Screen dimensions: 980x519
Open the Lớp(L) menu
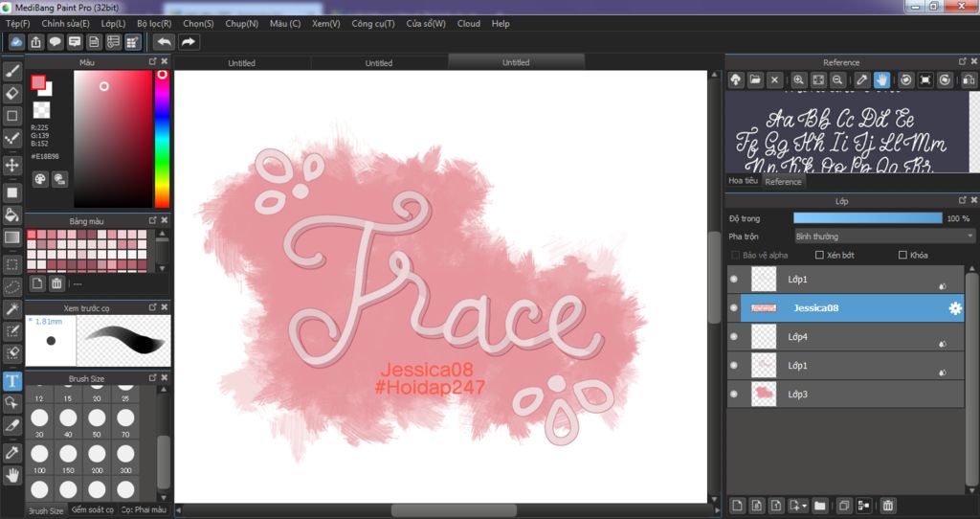113,23
